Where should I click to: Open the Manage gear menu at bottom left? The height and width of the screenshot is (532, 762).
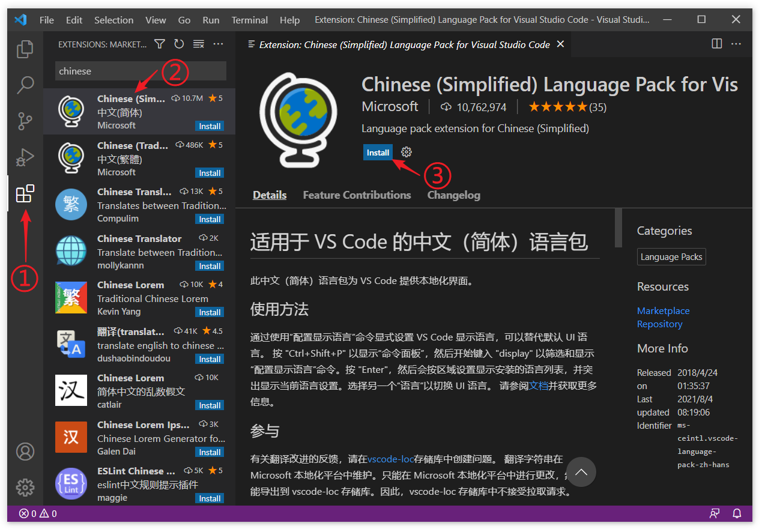tap(25, 487)
